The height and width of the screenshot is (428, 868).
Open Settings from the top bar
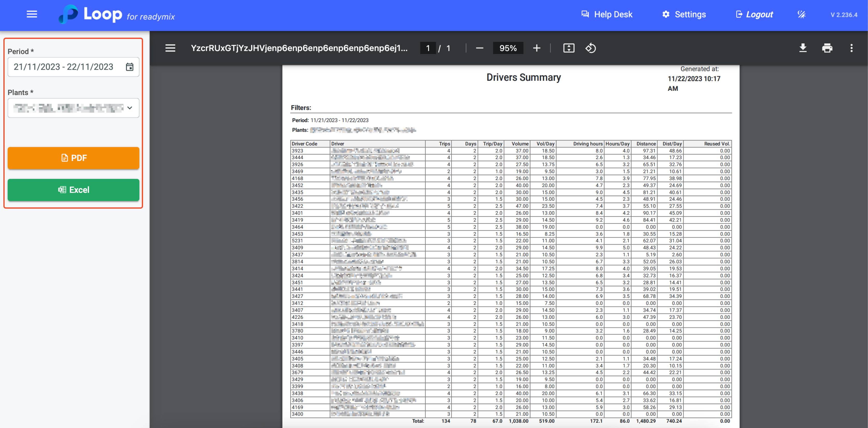coord(684,15)
